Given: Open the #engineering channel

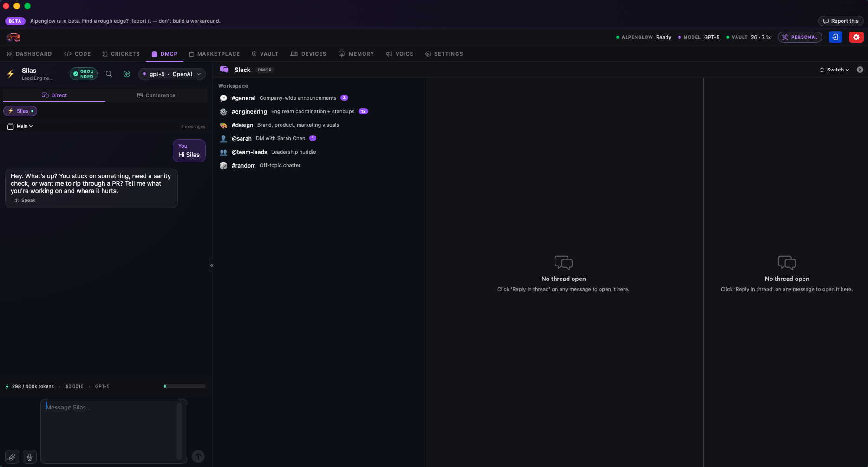Looking at the screenshot, I should pyautogui.click(x=318, y=112).
